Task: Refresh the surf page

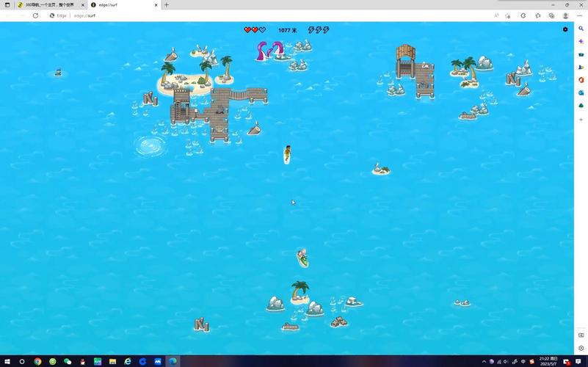Action: (35, 15)
